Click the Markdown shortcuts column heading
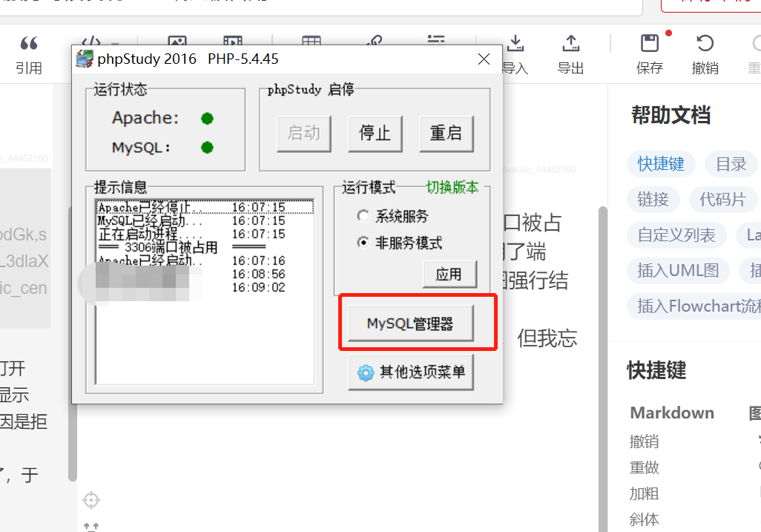 [x=672, y=413]
